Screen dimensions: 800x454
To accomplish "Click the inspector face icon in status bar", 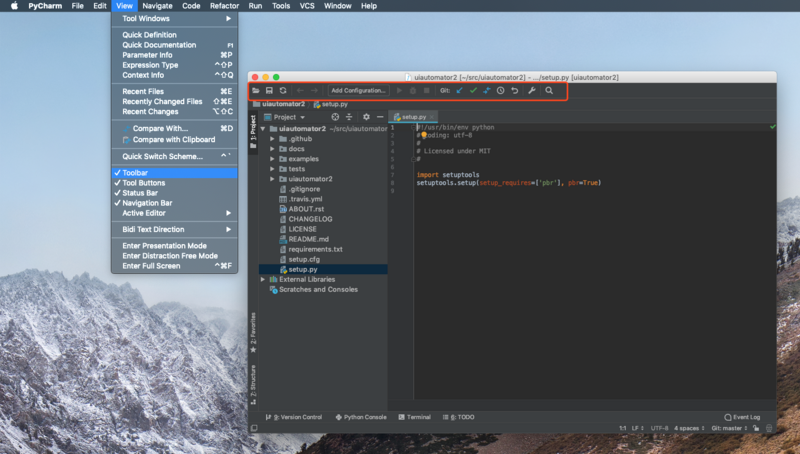I will coord(769,428).
